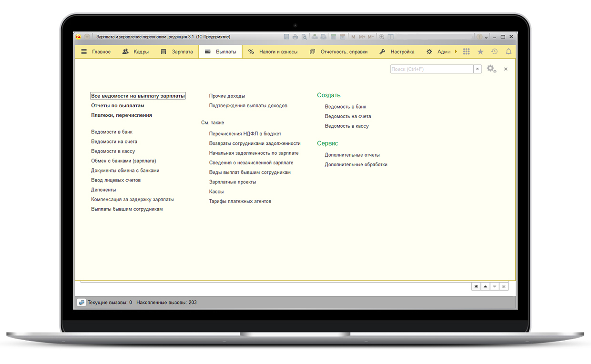Open the History clock icon

(494, 51)
